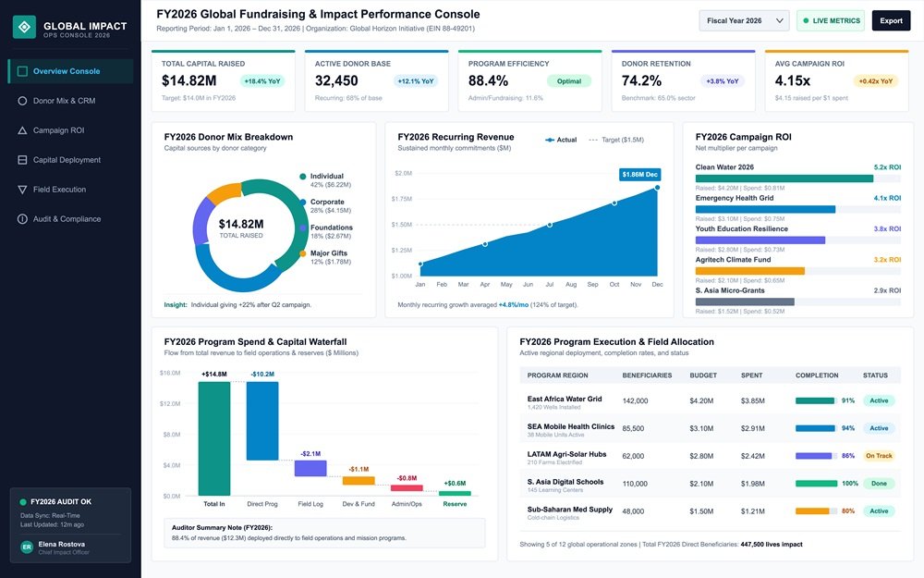Select LATAM Agri-Solar Hubs row name
Viewport: 924px width, 578px height.
566,454
